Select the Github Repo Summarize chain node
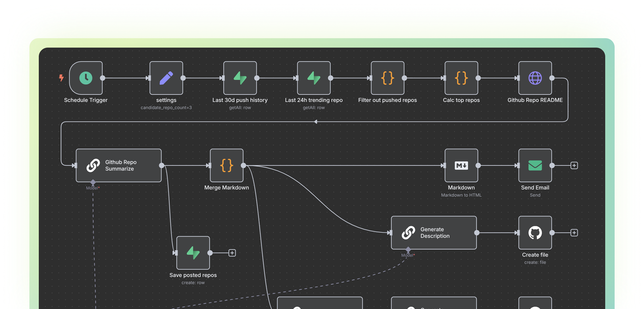 click(x=119, y=165)
